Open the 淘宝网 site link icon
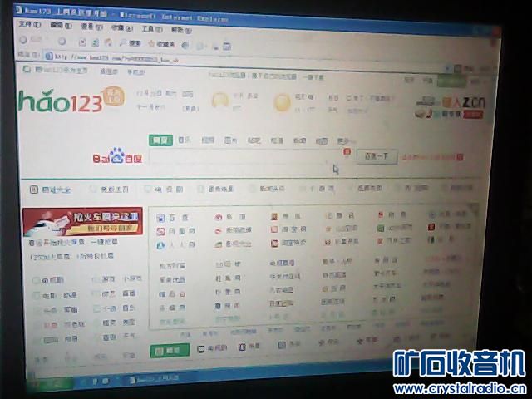Screen dimensions: 532x399 pyautogui.click(x=274, y=229)
